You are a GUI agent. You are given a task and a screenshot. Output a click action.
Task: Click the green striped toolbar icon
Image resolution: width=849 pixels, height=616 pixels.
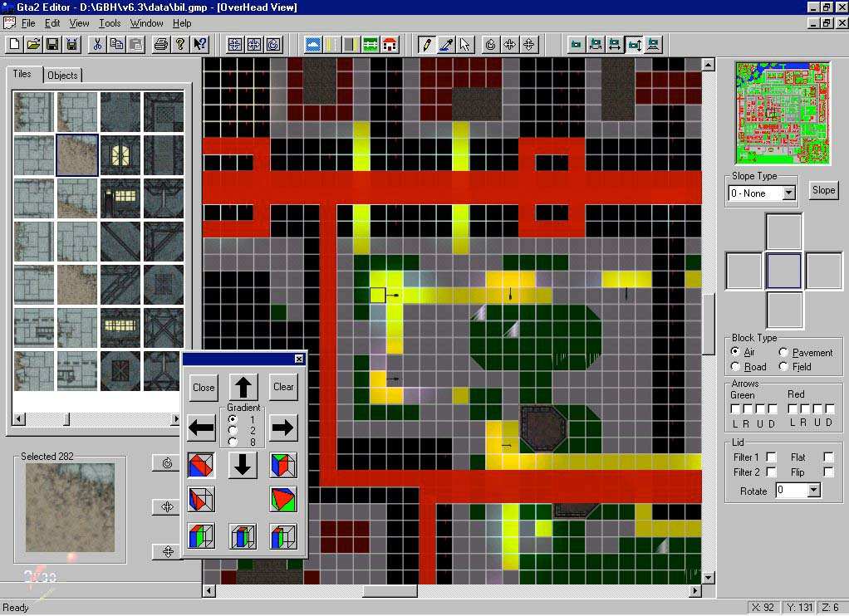(371, 44)
